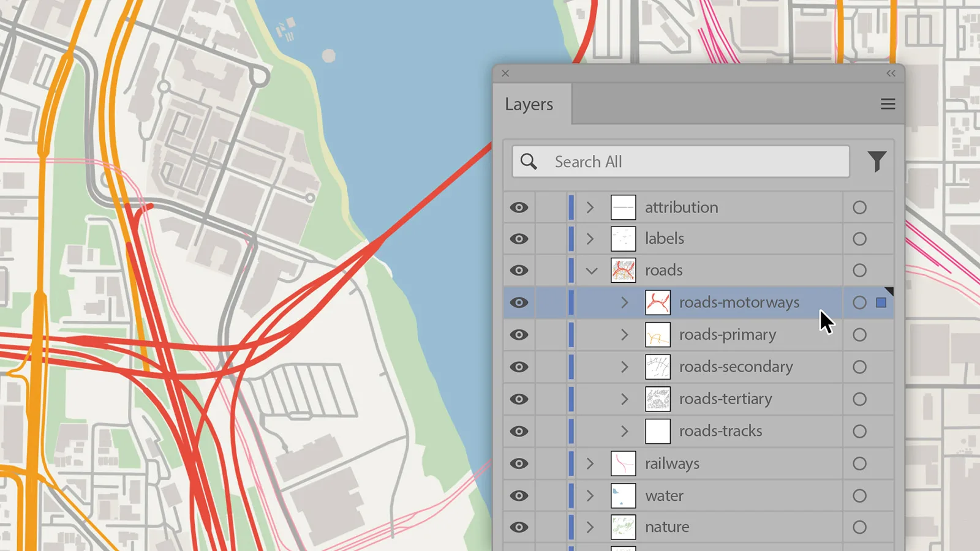The height and width of the screenshot is (551, 980).
Task: Hide the roads-tertiary sublayer
Action: (519, 399)
